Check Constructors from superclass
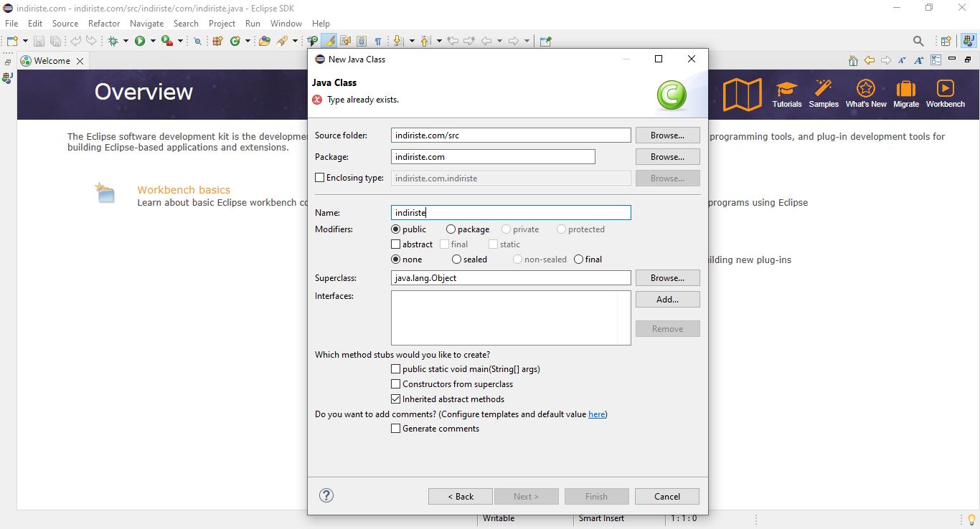This screenshot has width=980, height=529. coord(396,384)
